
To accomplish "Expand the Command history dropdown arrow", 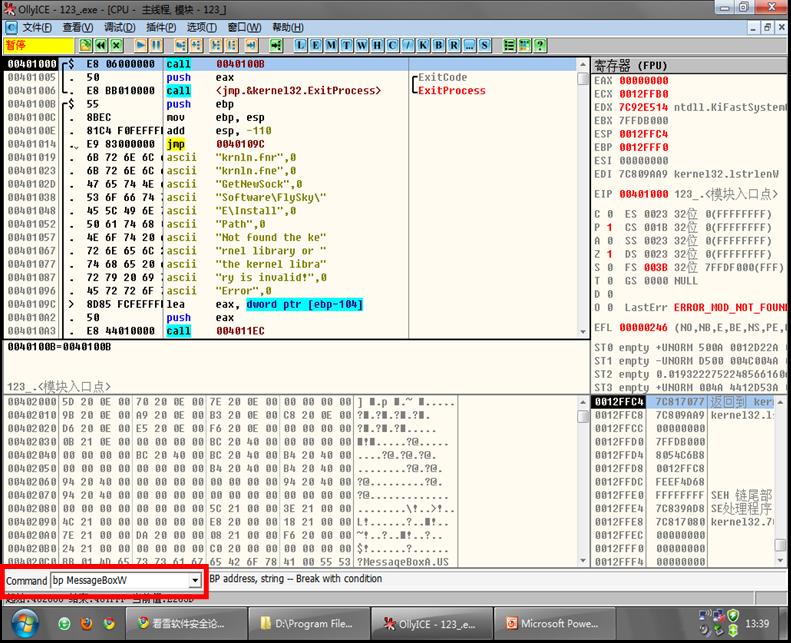I will tap(195, 580).
